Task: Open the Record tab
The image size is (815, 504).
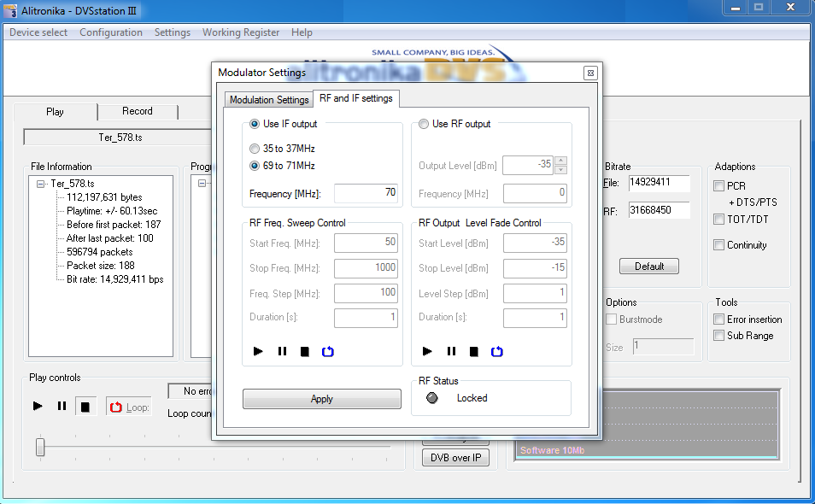Action: (x=137, y=111)
